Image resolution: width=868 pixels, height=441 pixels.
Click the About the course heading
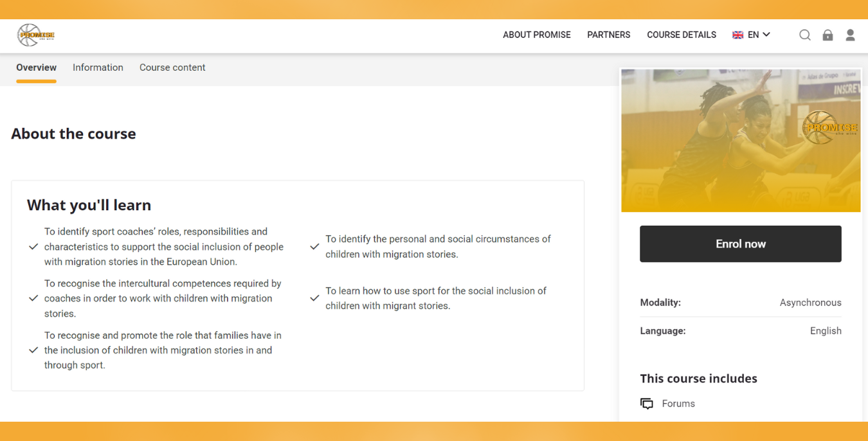73,134
